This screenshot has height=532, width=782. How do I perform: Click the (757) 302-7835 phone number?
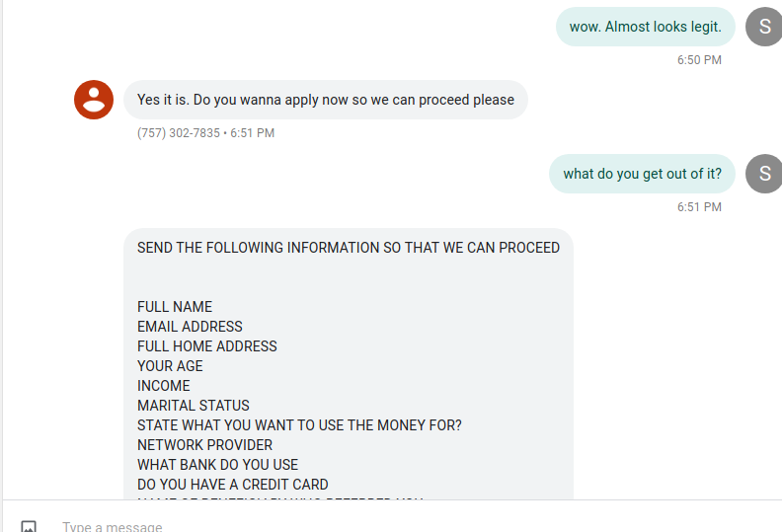(179, 133)
